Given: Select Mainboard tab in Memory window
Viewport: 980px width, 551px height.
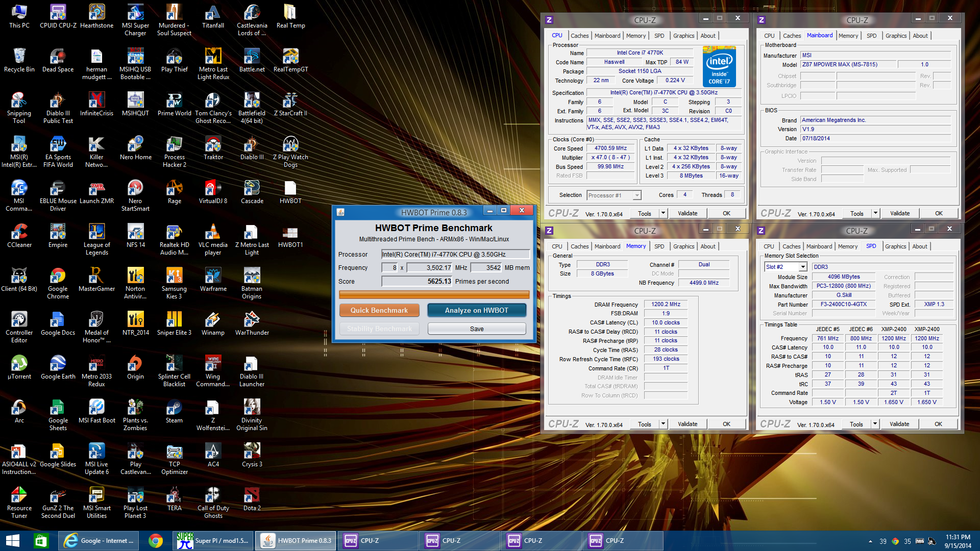Looking at the screenshot, I should pos(607,246).
